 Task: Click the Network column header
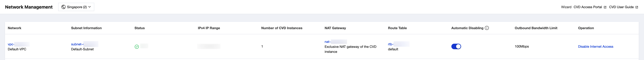[x=14, y=28]
